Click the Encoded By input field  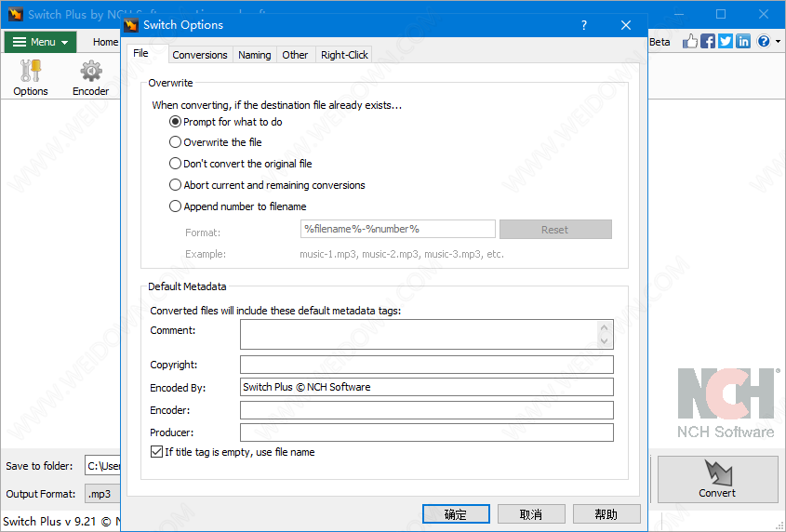427,387
